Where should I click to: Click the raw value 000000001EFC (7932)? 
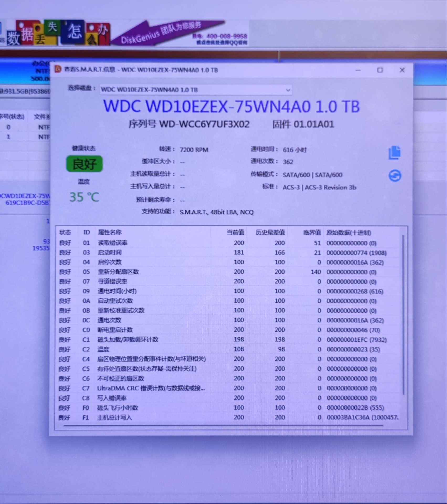(x=356, y=340)
